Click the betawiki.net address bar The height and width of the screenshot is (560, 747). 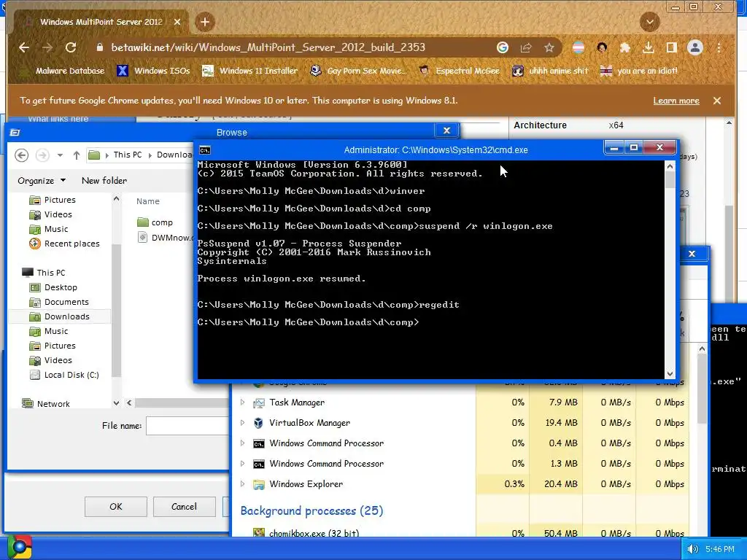(x=268, y=47)
